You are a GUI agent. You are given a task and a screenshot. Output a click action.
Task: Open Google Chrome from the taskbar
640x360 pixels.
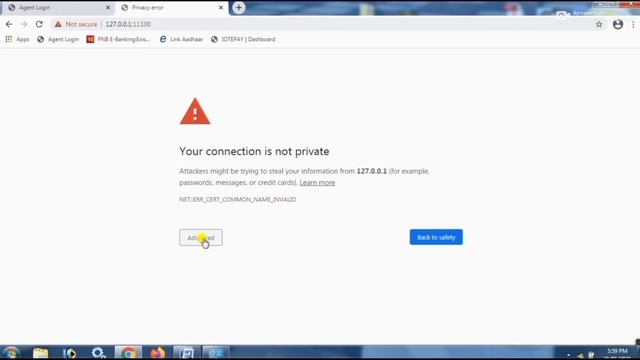click(128, 353)
